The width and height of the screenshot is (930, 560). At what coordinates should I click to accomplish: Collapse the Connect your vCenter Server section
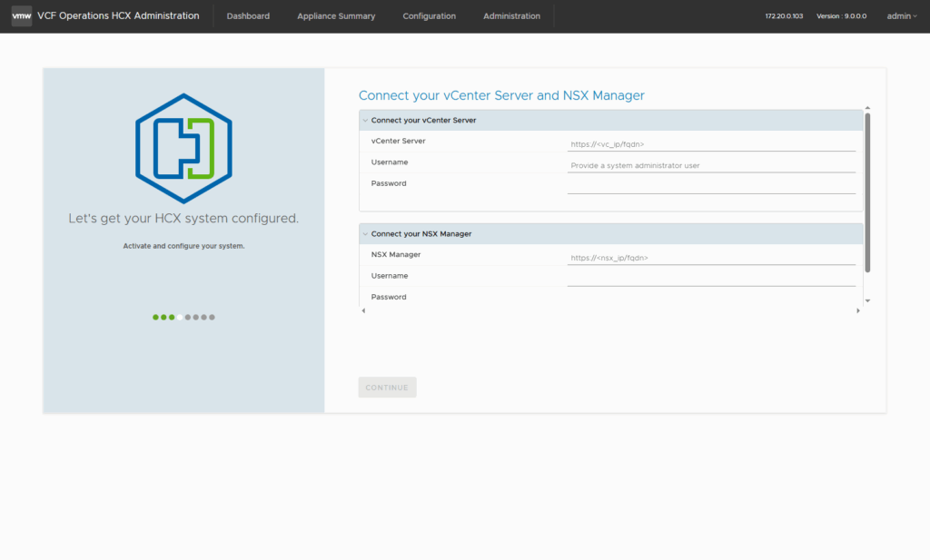coord(365,120)
